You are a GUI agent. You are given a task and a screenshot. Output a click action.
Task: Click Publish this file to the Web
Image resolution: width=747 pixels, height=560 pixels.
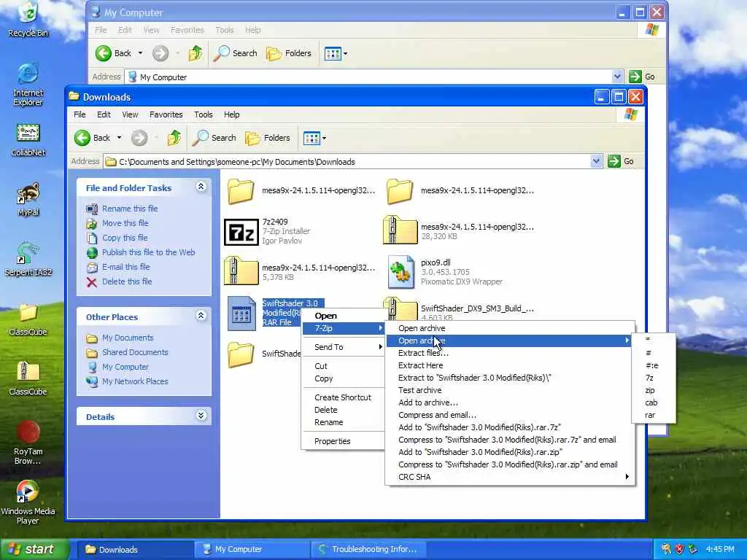pos(148,252)
